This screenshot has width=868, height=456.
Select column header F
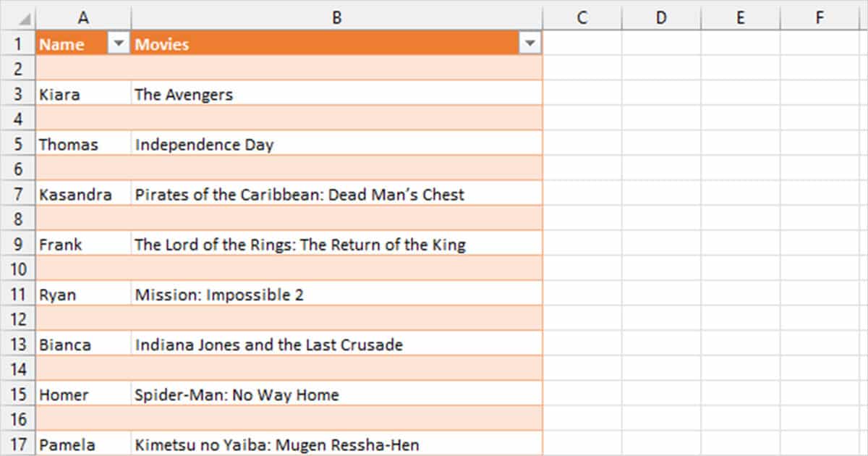[x=821, y=16]
